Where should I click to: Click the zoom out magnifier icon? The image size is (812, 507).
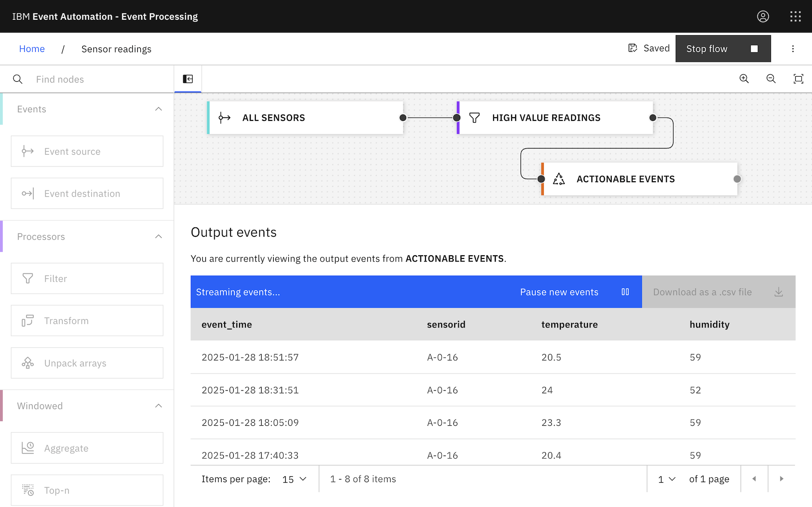coord(771,79)
